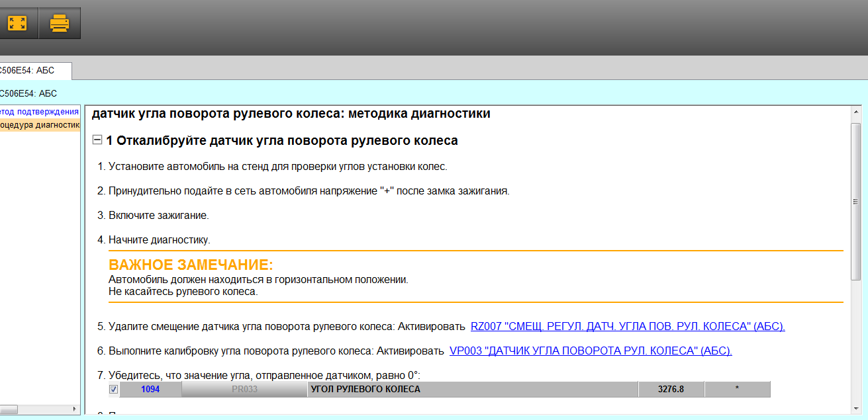Click the asterisk unit cell in the parameter row
Screen dimensions: 868x420
click(737, 390)
